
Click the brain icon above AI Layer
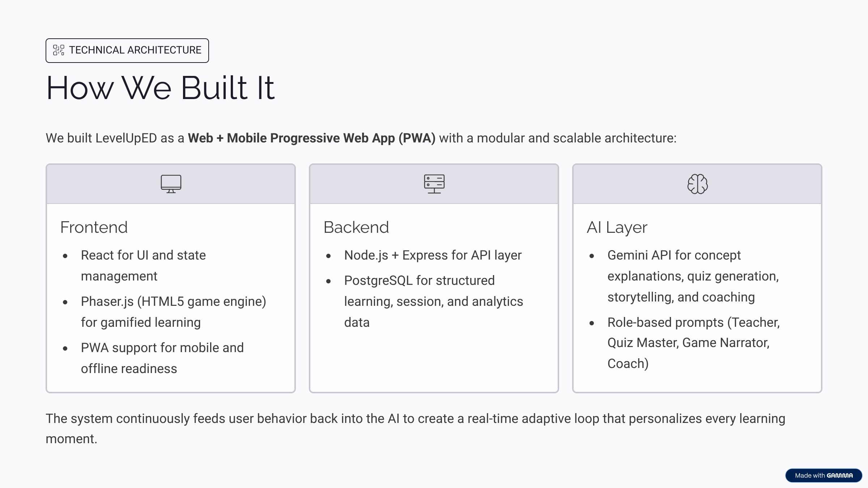coord(697,184)
